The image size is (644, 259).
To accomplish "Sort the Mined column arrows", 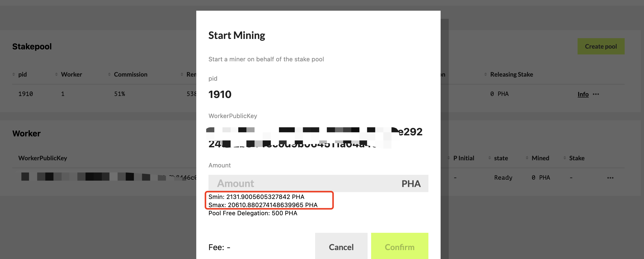I will click(x=527, y=158).
